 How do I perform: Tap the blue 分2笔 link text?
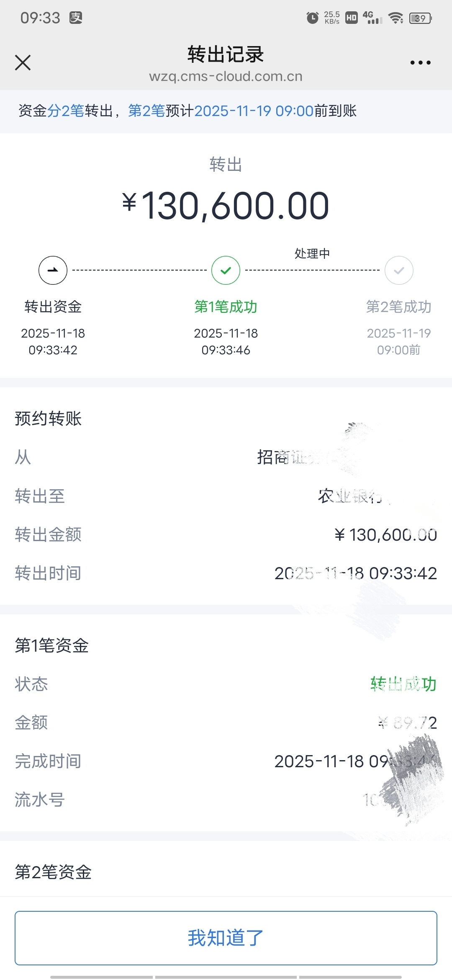click(66, 111)
